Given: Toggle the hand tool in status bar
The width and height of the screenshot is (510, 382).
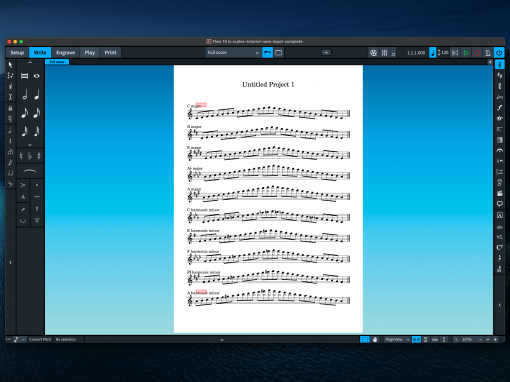Looking at the screenshot, I should (x=375, y=339).
